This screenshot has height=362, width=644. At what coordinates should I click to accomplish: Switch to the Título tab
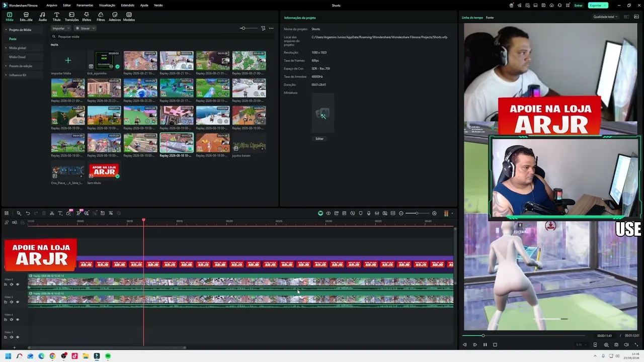click(x=56, y=17)
